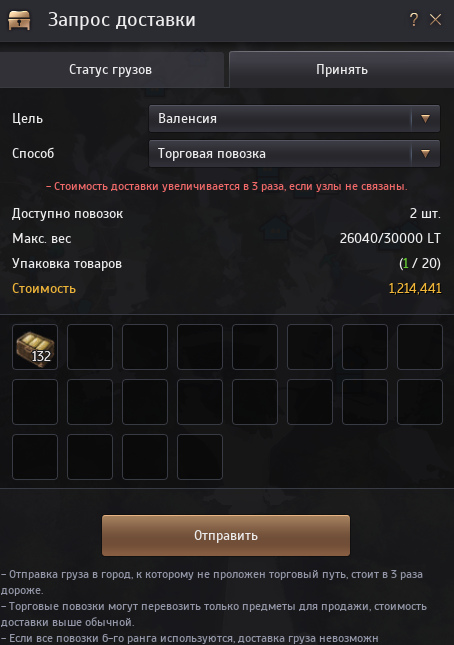The image size is (454, 645).
Task: Open the Торговая повозка method combo box
Action: (294, 153)
